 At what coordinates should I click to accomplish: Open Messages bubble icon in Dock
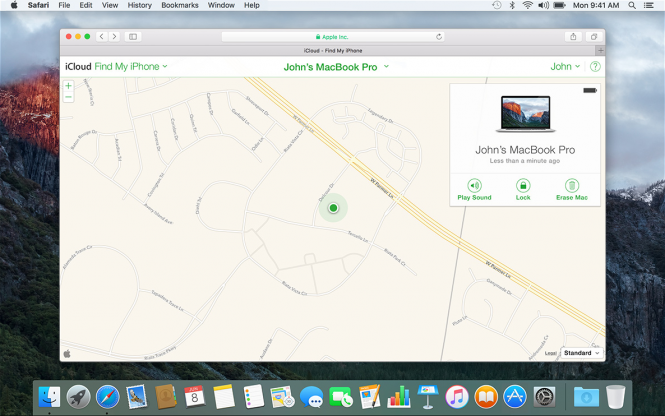312,397
